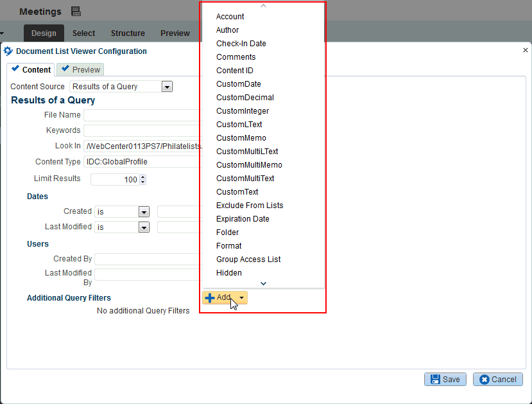Image resolution: width=532 pixels, height=404 pixels.
Task: Switch to the Design tab
Action: 44,33
